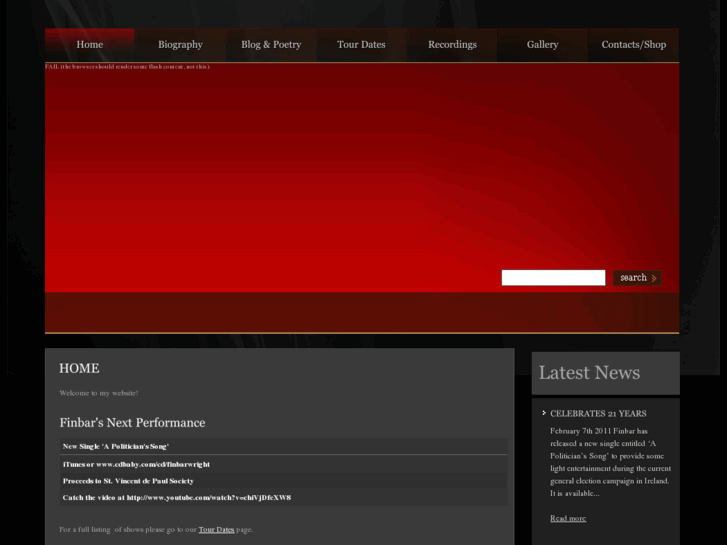Click the Finbar's Next Performance heading
727x545 pixels.
(x=132, y=423)
